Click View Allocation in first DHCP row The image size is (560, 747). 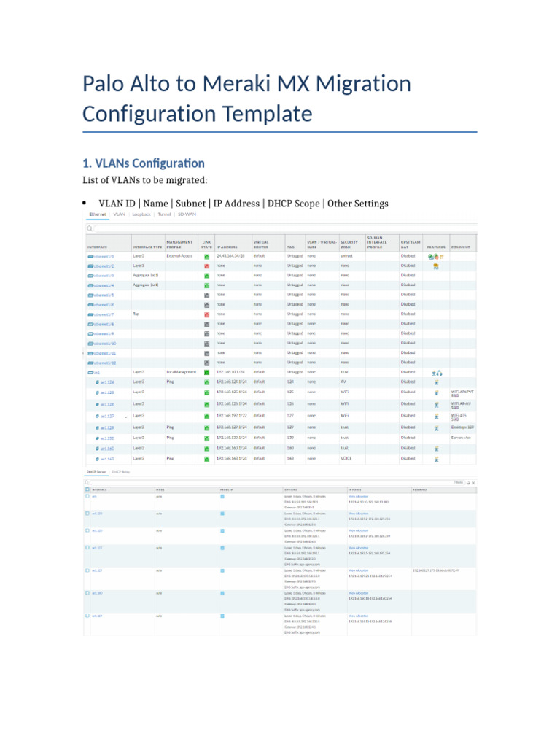(359, 496)
